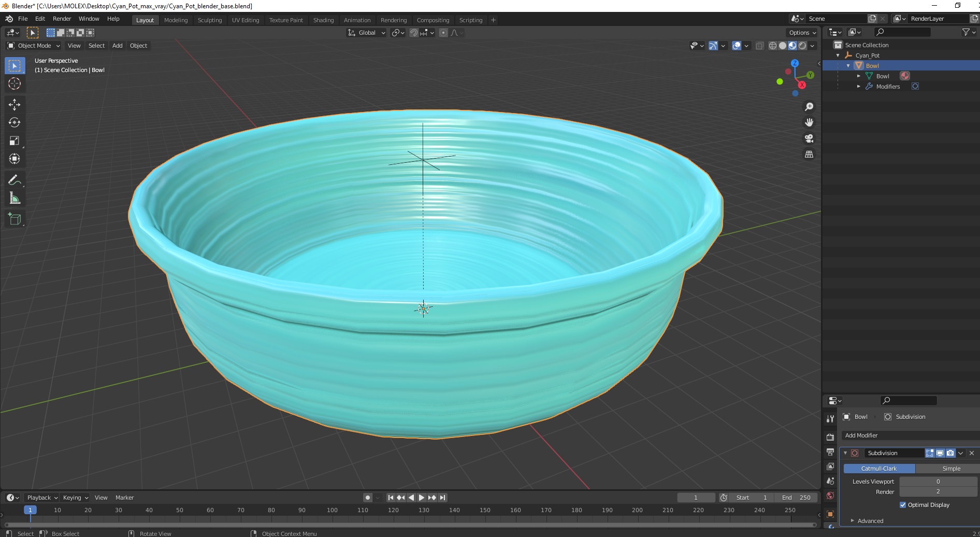This screenshot has width=980, height=537.
Task: Toggle subdivision modifier render visibility
Action: pyautogui.click(x=950, y=453)
